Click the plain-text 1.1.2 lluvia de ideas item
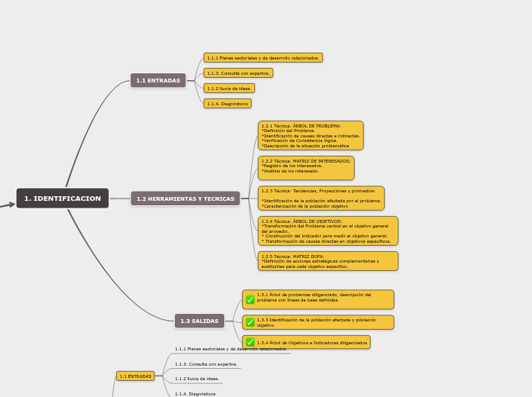Image resolution: width=532 pixels, height=397 pixels. point(197,379)
